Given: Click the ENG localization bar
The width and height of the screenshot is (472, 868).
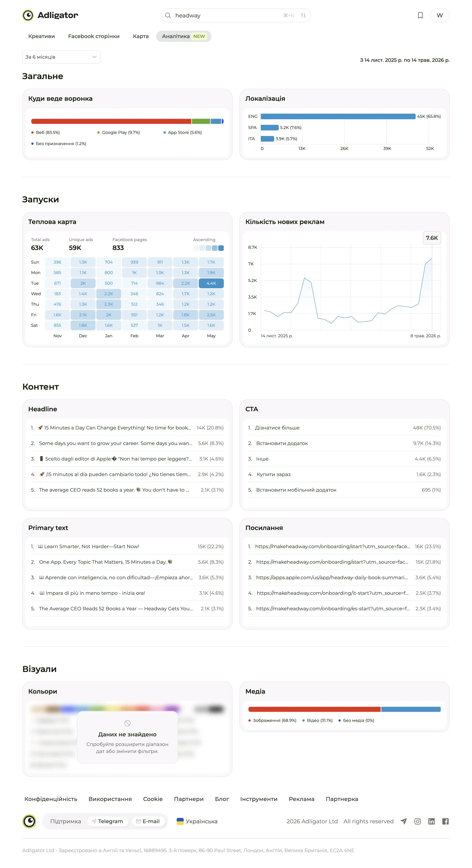Looking at the screenshot, I should (x=338, y=116).
